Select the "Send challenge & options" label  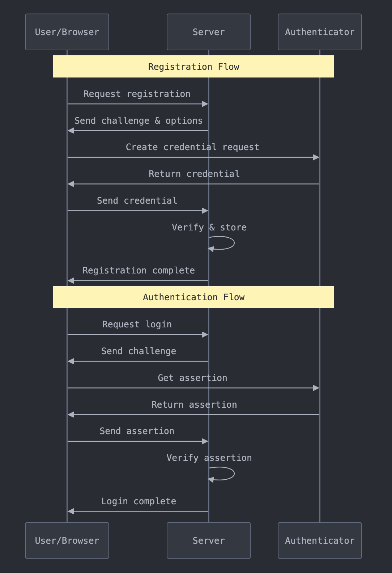tap(138, 121)
